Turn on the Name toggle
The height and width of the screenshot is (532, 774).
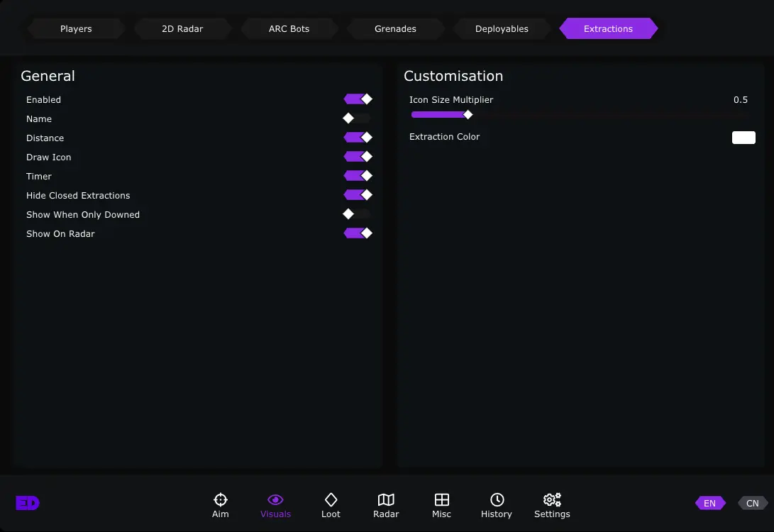click(x=358, y=118)
